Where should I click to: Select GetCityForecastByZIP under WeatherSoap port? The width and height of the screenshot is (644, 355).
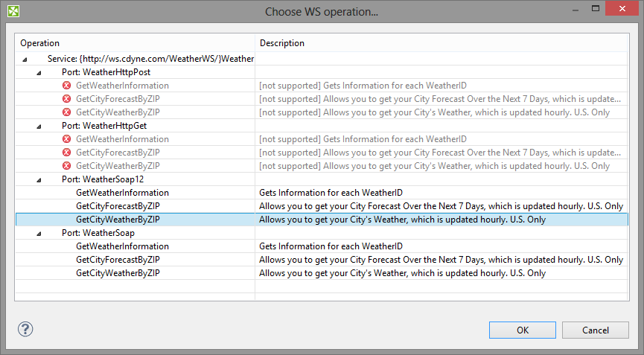click(x=118, y=260)
